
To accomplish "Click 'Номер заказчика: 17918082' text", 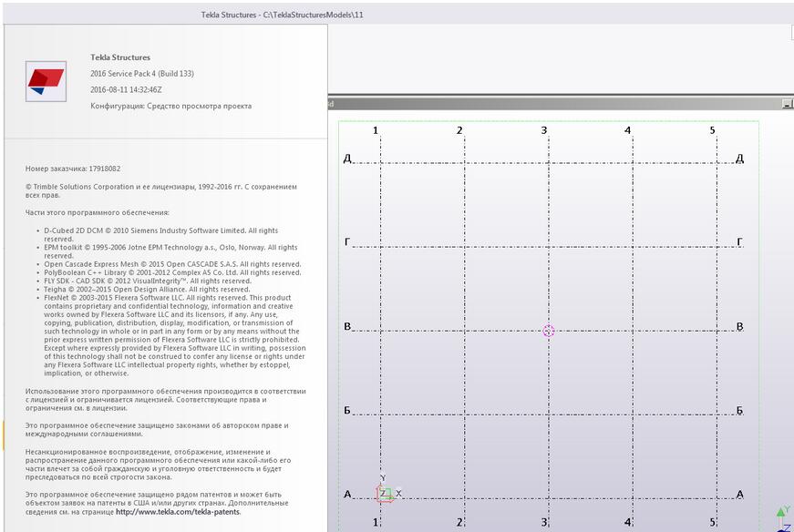I will (73, 169).
